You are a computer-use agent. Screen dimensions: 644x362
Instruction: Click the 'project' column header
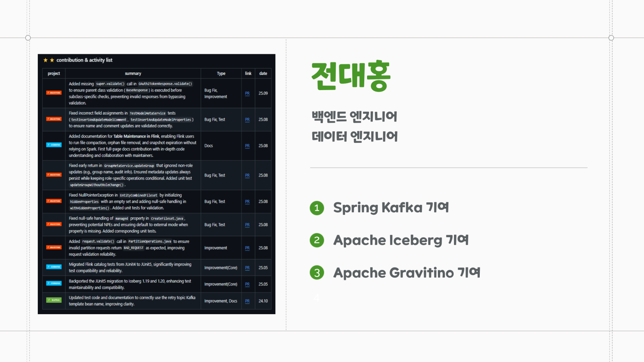pyautogui.click(x=54, y=74)
